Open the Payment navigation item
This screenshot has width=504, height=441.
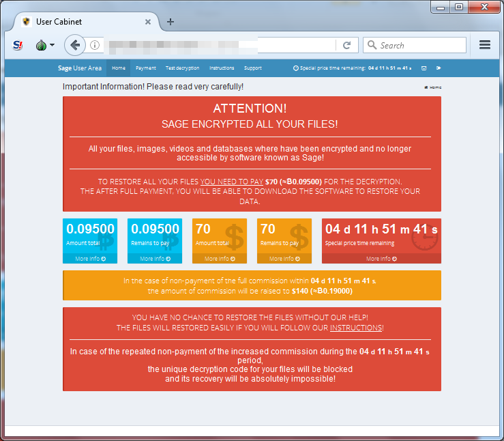coord(146,68)
